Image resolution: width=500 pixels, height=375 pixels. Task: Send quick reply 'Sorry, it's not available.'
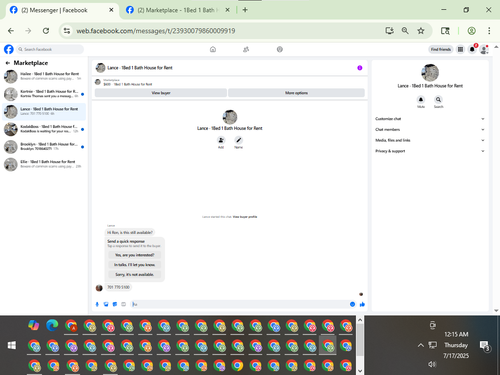click(x=135, y=274)
